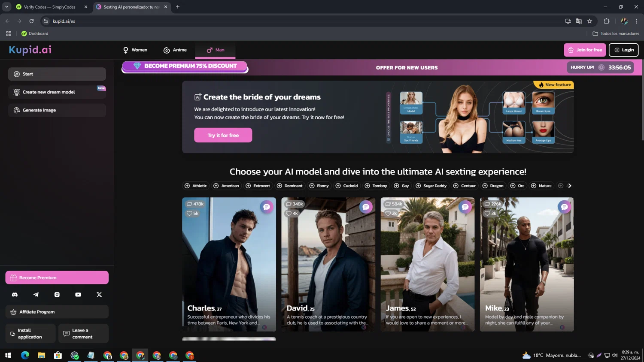Open the Affiliate Program link
644x362 pixels.
tap(57, 312)
